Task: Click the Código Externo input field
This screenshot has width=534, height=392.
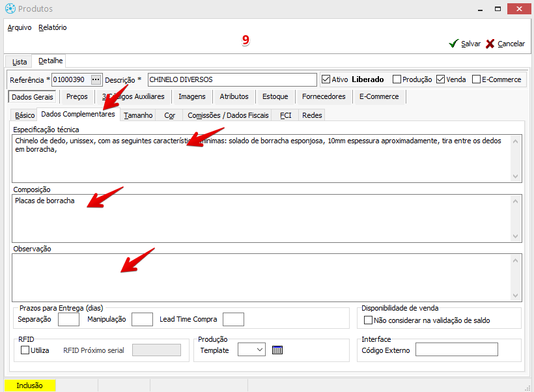Action: [x=456, y=350]
